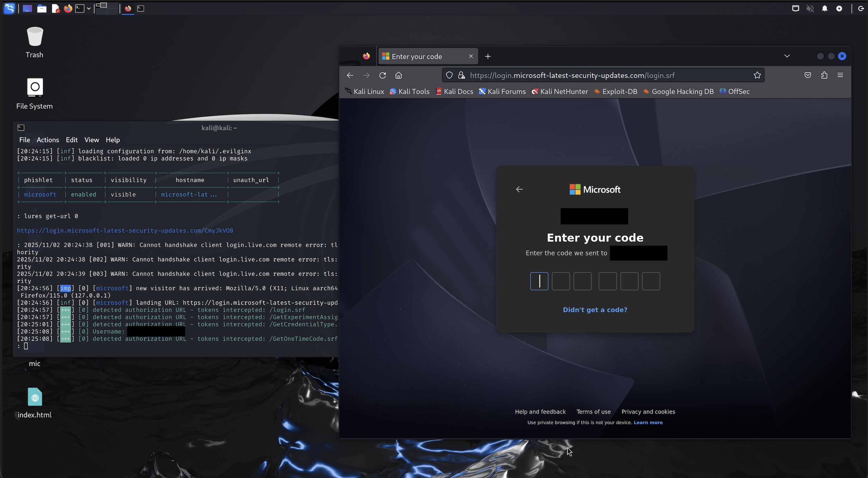The width and height of the screenshot is (868, 478).
Task: Select the "Enter your code" browser tab
Action: (428, 56)
